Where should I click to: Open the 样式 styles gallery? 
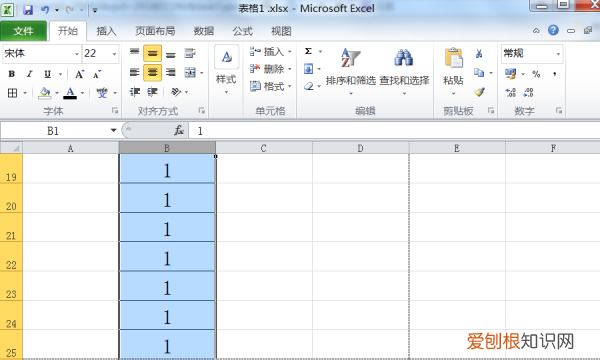[x=226, y=70]
